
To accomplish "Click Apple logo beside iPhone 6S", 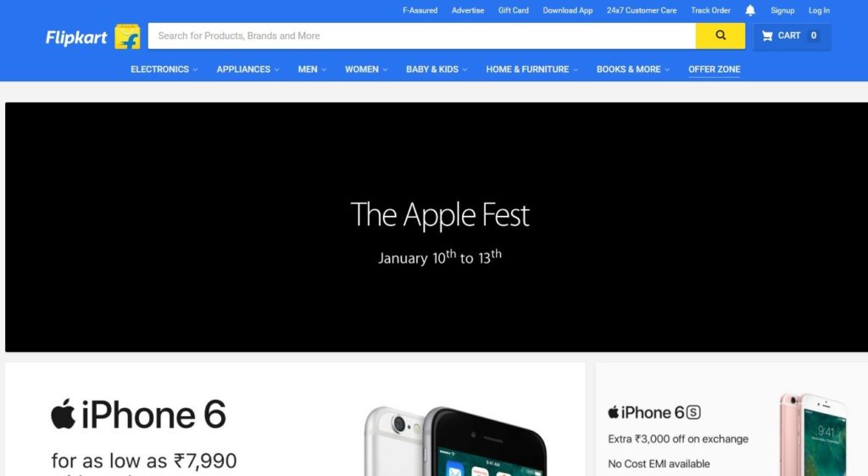I will coord(613,412).
